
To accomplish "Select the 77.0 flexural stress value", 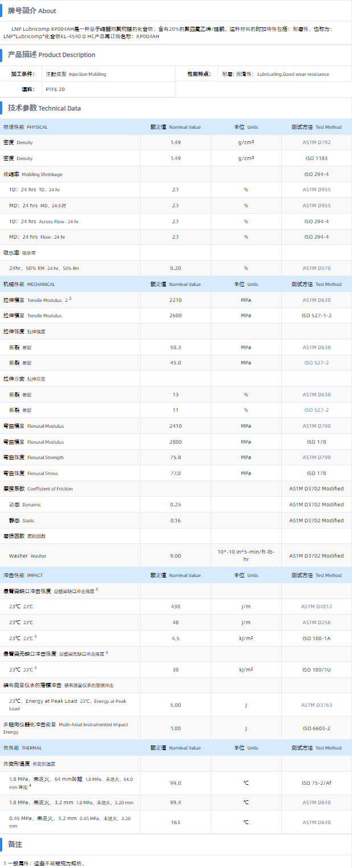I will click(175, 473).
